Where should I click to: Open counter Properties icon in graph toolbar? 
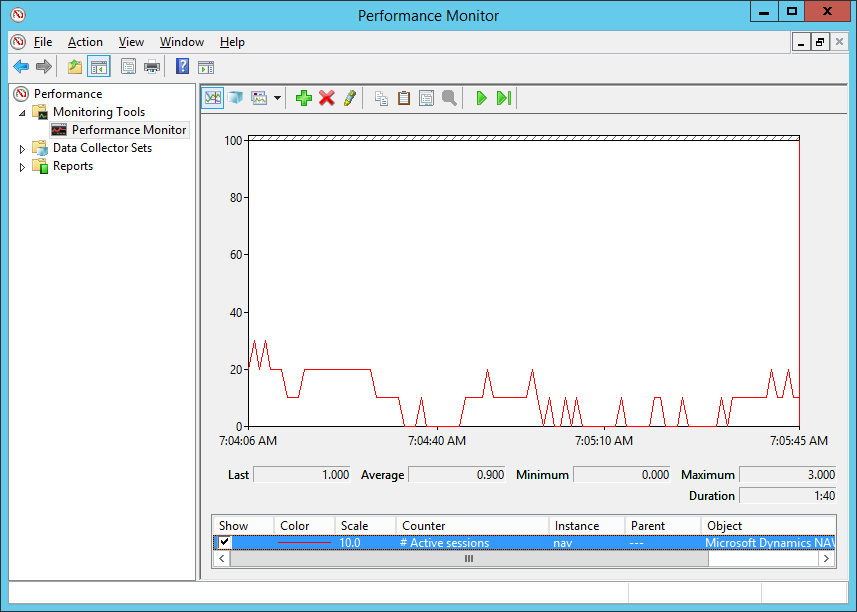tap(426, 98)
